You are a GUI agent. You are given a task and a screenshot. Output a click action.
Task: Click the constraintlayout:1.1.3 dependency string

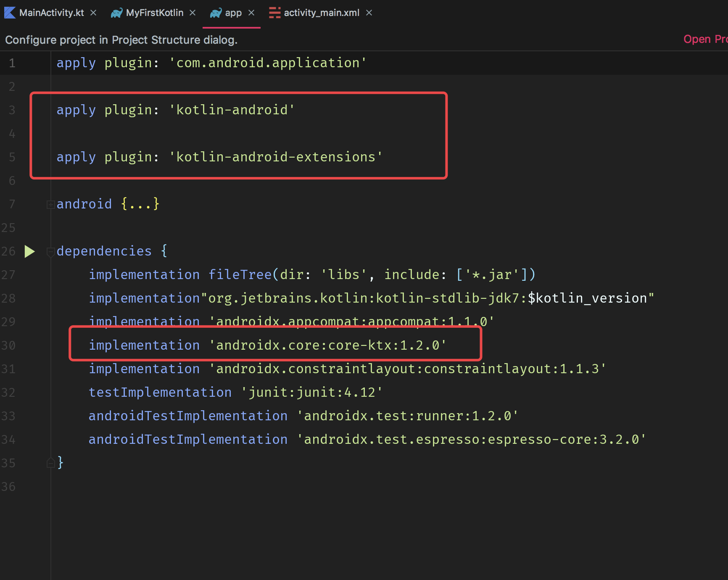[407, 369]
